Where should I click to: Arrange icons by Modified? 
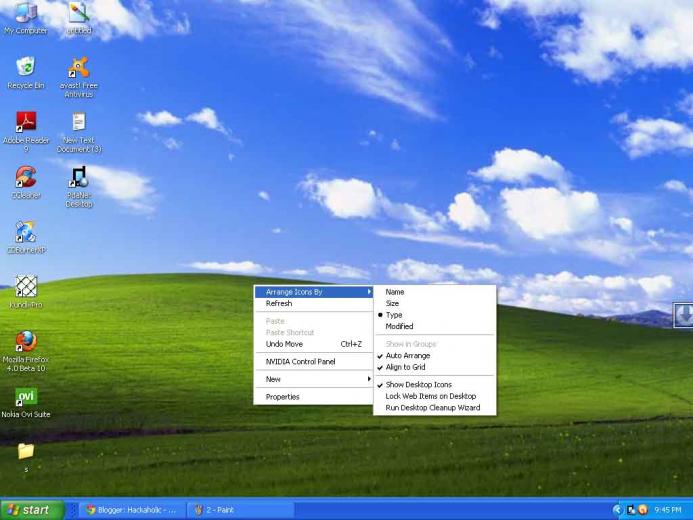click(434, 326)
